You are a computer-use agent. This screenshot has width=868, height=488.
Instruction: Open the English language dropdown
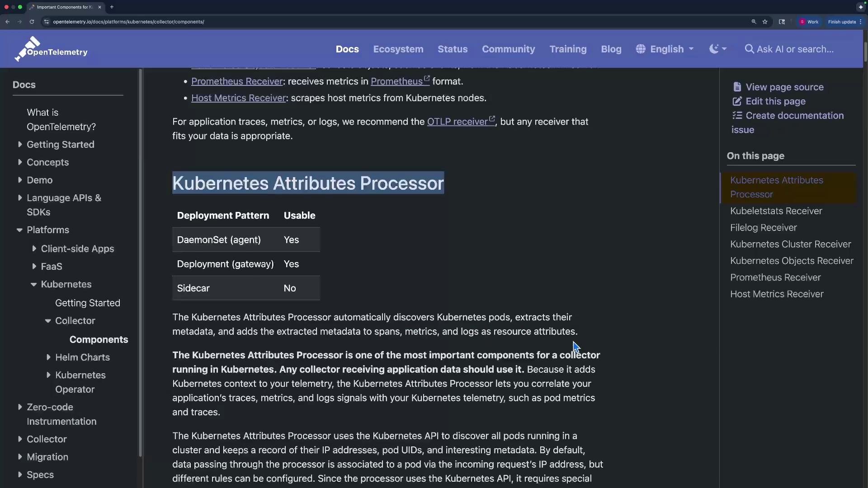tap(665, 49)
